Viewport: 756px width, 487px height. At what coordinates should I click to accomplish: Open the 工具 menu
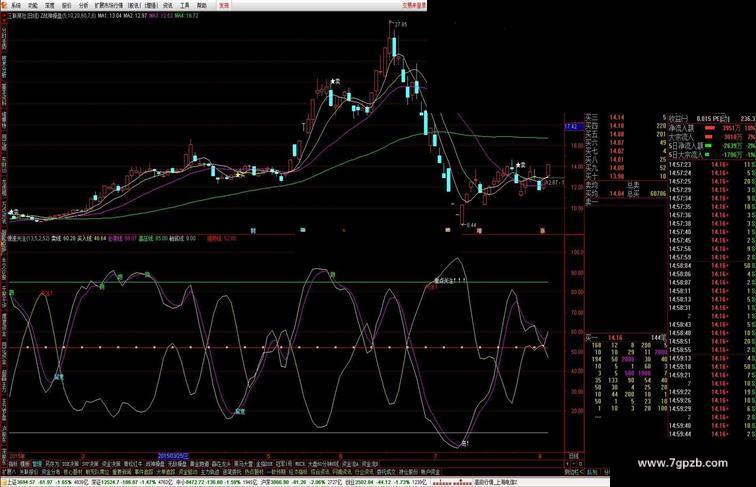click(x=185, y=5)
